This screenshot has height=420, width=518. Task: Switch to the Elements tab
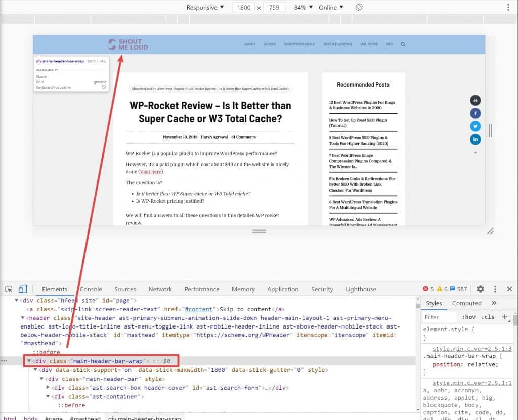[x=55, y=289]
